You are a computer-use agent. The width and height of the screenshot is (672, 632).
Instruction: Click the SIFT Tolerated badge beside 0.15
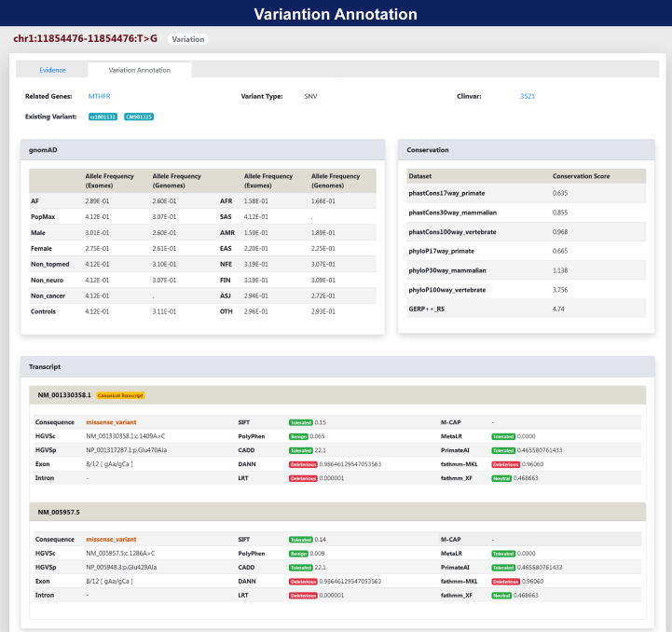click(x=301, y=423)
